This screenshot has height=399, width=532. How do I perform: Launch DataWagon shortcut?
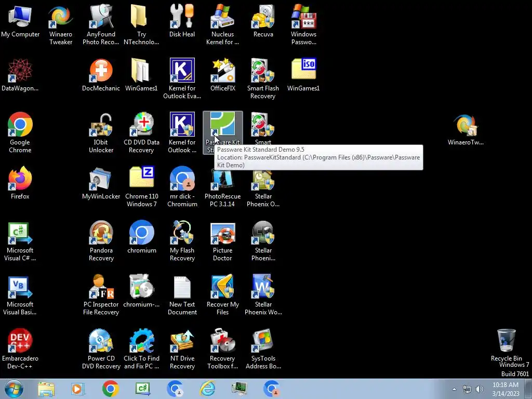[20, 75]
